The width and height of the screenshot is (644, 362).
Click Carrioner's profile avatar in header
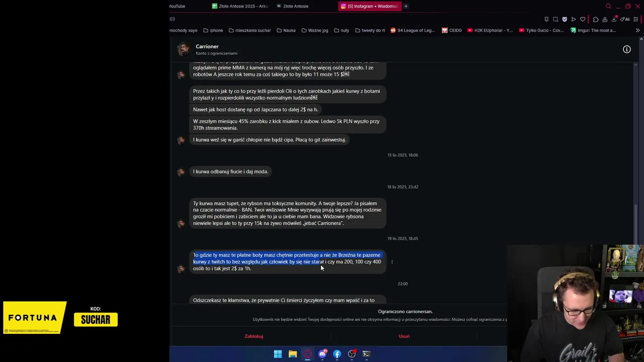point(184,49)
